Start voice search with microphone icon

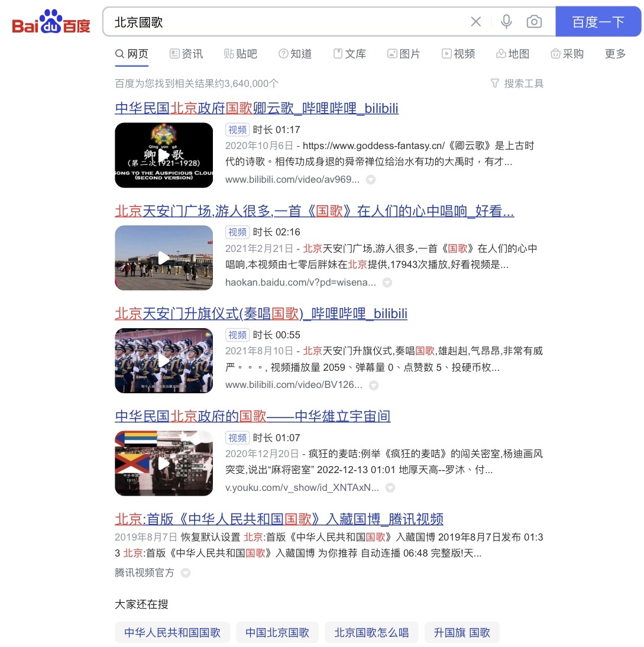coord(506,21)
